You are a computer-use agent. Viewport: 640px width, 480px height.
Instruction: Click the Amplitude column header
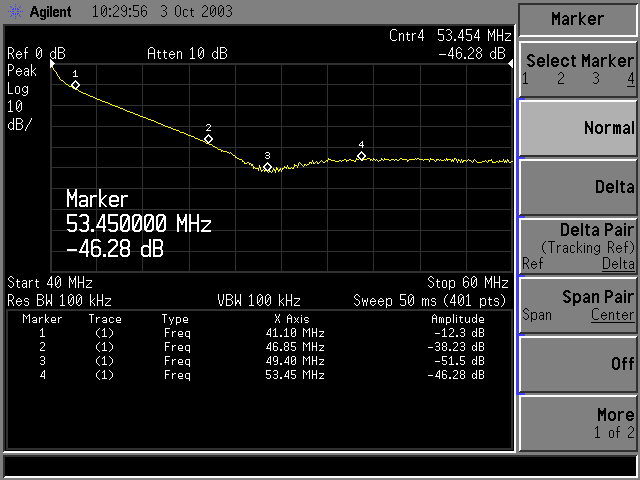tap(458, 319)
